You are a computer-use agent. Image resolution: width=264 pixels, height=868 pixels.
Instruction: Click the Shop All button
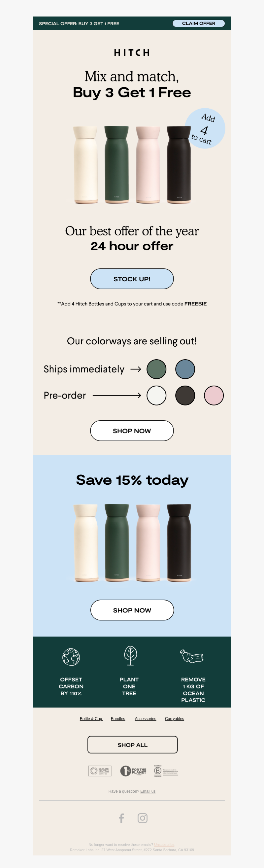point(132,745)
